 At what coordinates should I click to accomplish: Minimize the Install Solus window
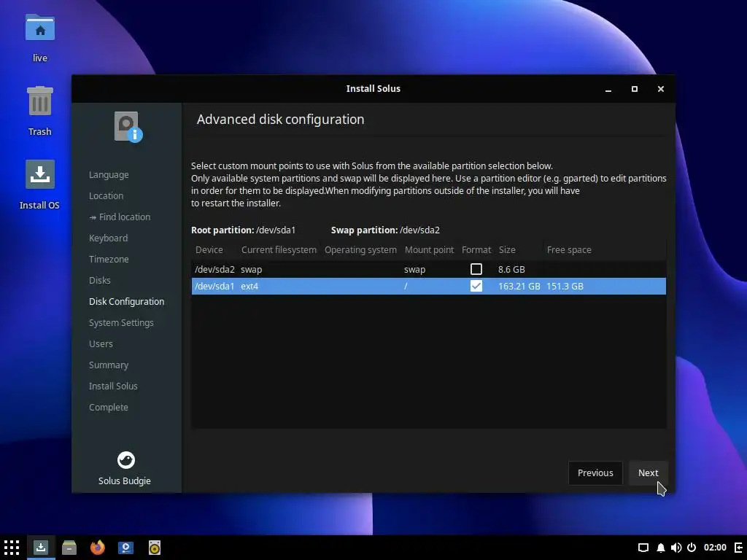(x=608, y=89)
